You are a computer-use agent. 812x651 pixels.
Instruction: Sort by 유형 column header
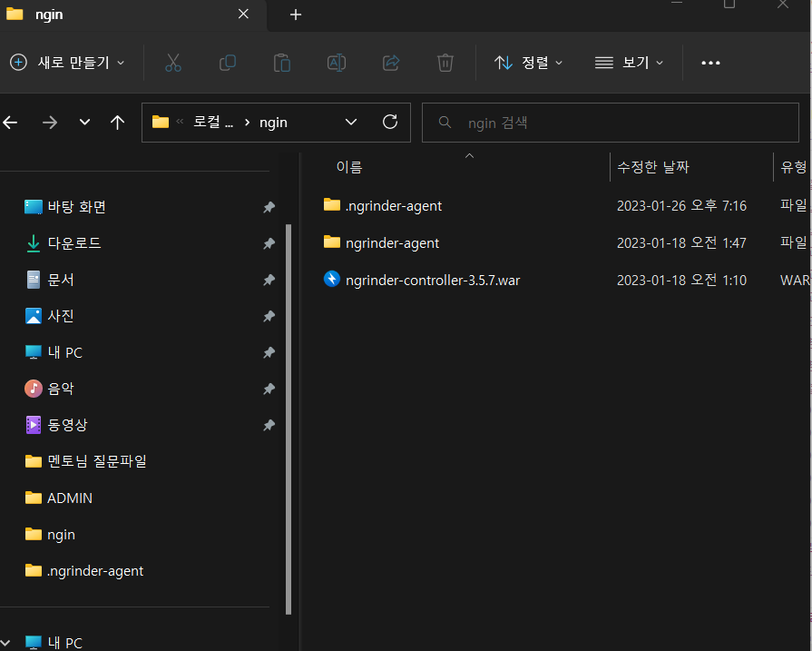coord(794,167)
